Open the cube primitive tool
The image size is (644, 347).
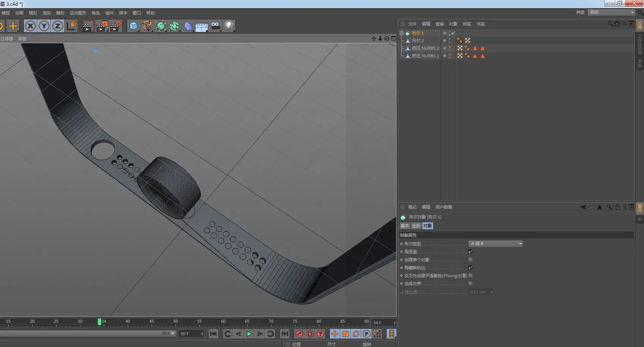pyautogui.click(x=133, y=26)
